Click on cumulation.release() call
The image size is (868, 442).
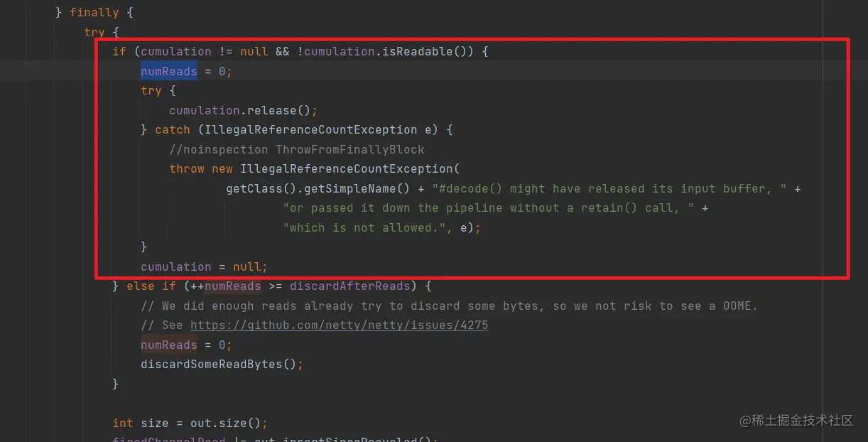243,110
